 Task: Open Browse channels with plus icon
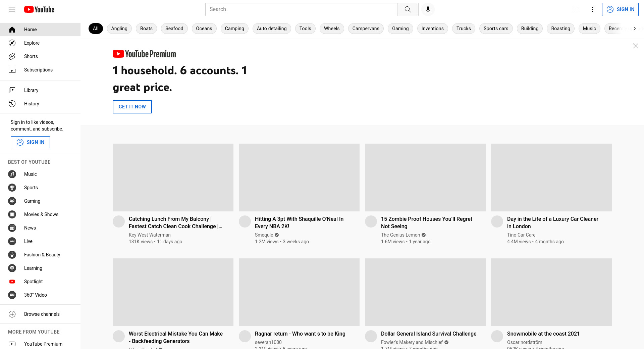coord(40,314)
